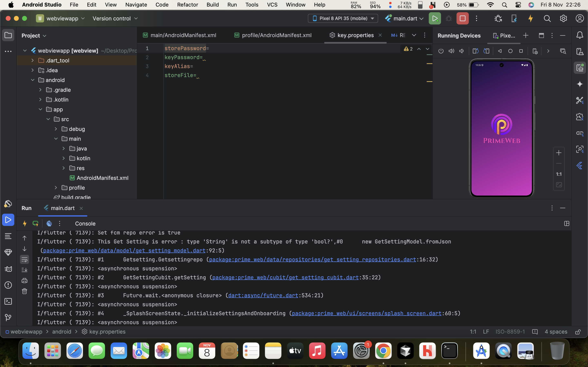Image resolution: width=588 pixels, height=367 pixels.
Task: Raise the emulator volume with the volume up icon
Action: pyautogui.click(x=451, y=51)
